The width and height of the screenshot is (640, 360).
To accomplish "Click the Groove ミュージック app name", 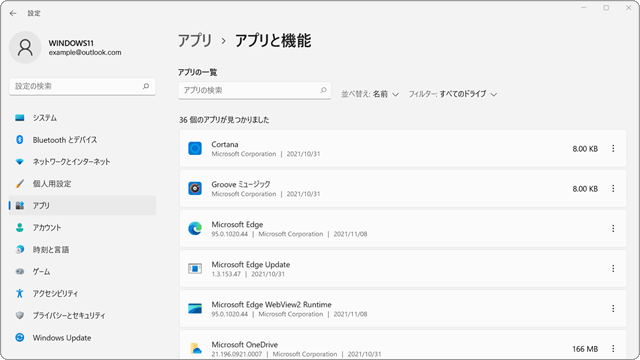I will coord(241,184).
